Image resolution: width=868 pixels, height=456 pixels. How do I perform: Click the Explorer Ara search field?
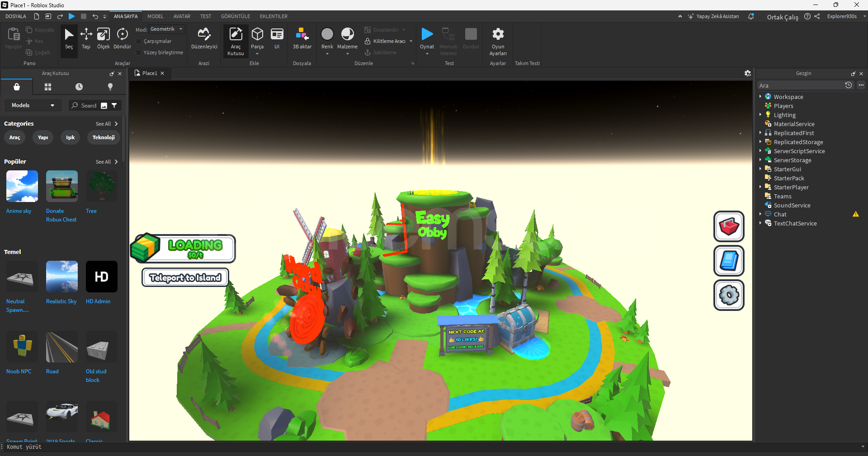click(x=800, y=85)
